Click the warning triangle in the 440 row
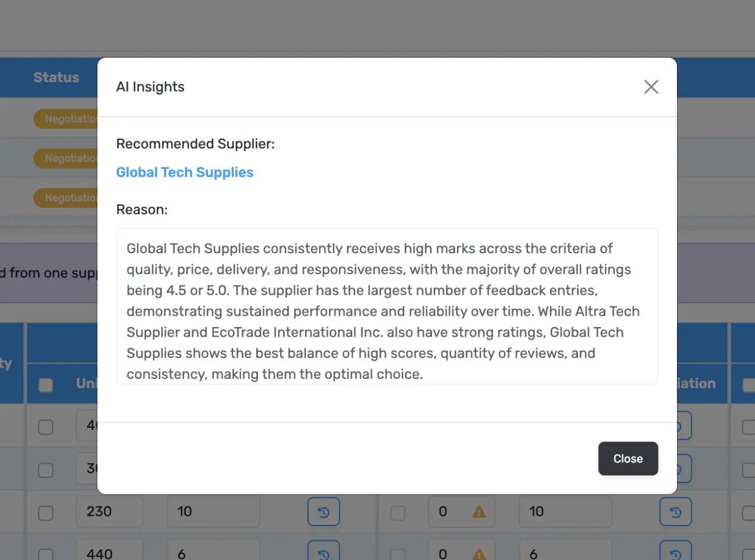Screen dimensions: 755x560 coord(479,554)
